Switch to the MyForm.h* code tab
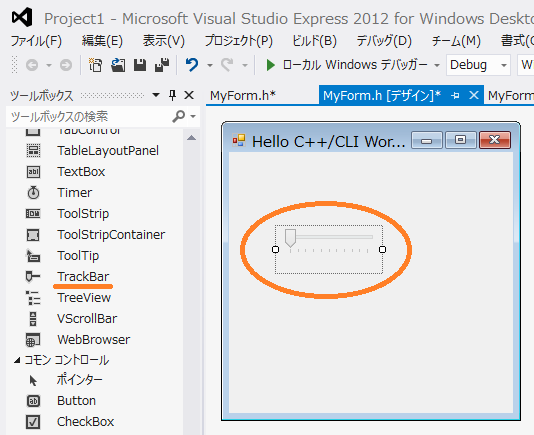534x435 pixels. tap(243, 96)
